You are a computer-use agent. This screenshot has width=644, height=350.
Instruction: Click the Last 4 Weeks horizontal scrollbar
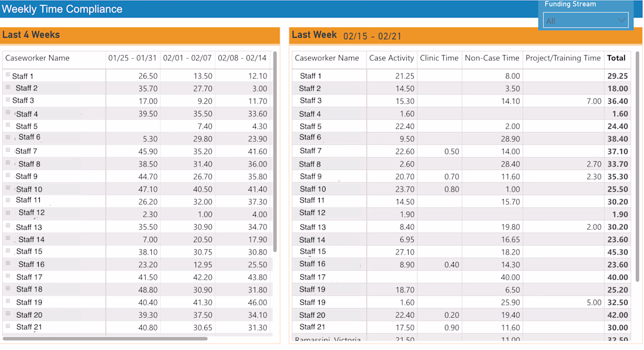[105, 338]
